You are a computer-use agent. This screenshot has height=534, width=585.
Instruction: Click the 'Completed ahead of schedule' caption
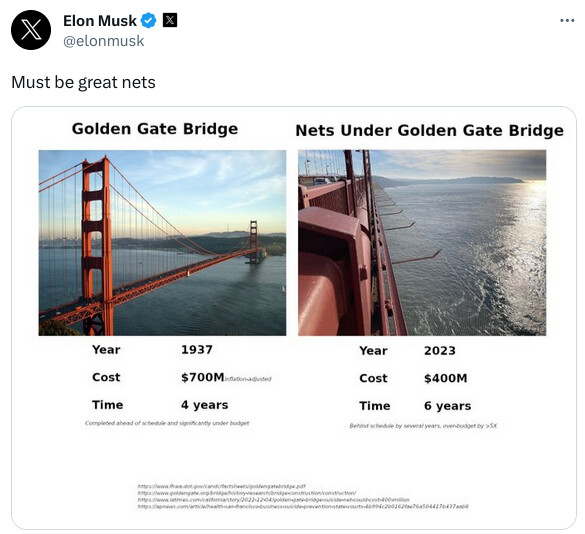point(167,423)
